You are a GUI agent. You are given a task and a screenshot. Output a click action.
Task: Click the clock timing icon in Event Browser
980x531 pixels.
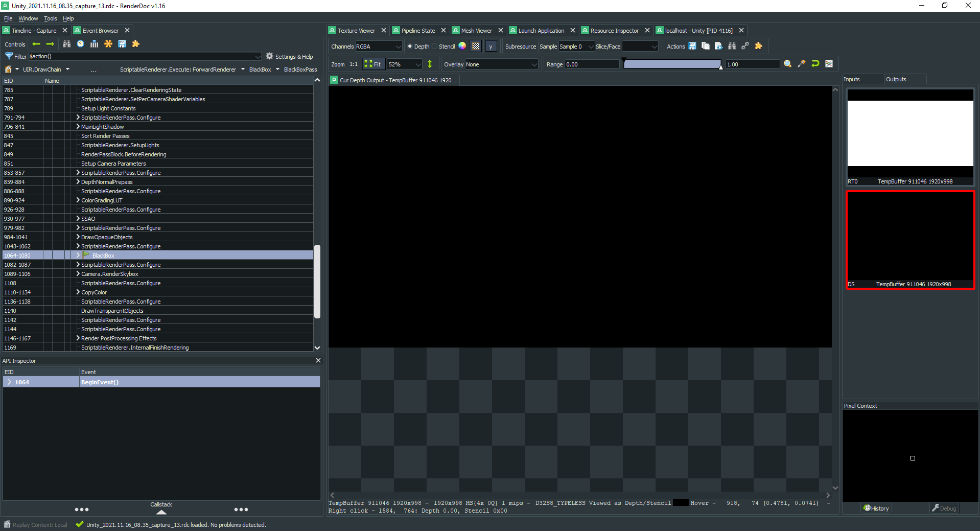point(80,44)
